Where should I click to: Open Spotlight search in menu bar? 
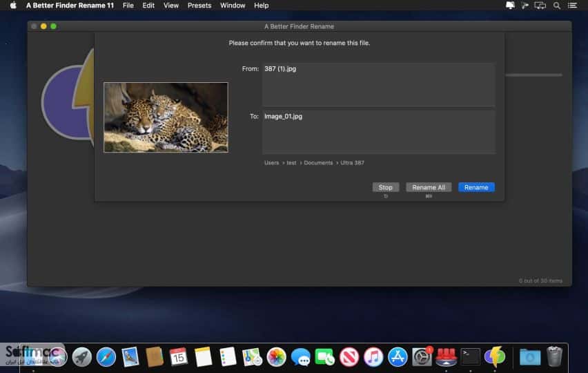[557, 6]
